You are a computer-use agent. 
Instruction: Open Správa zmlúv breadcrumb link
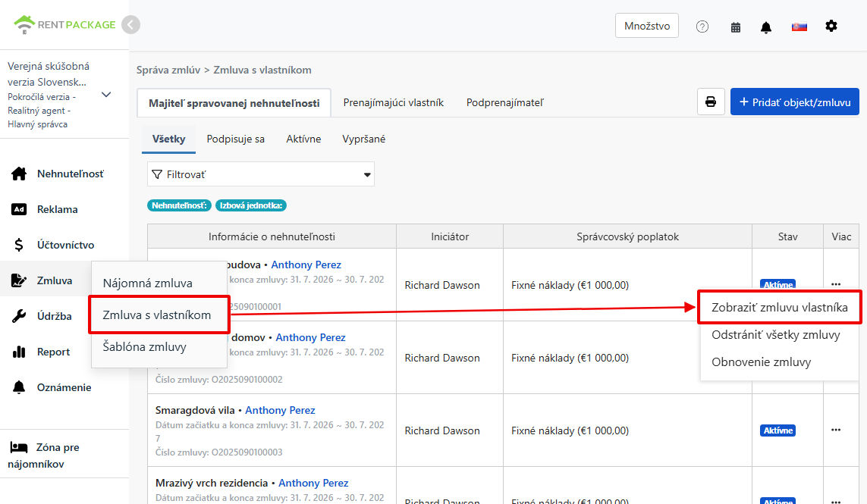(x=168, y=70)
